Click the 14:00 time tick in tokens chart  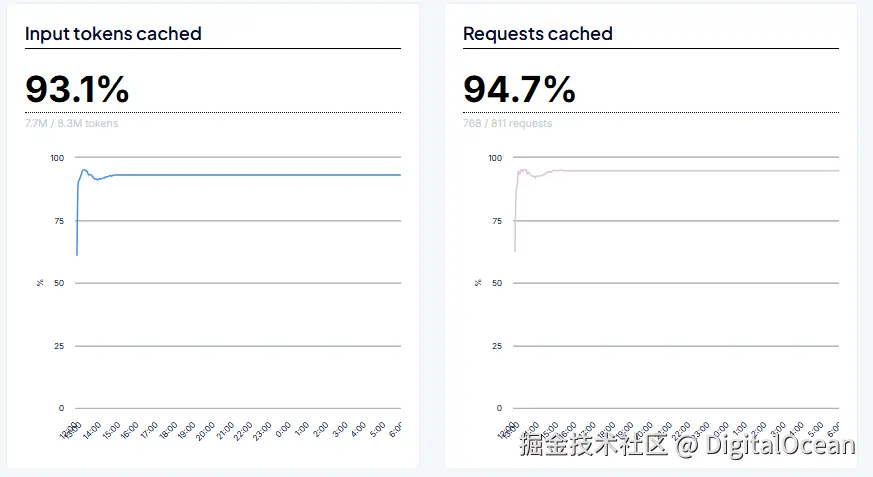click(92, 431)
